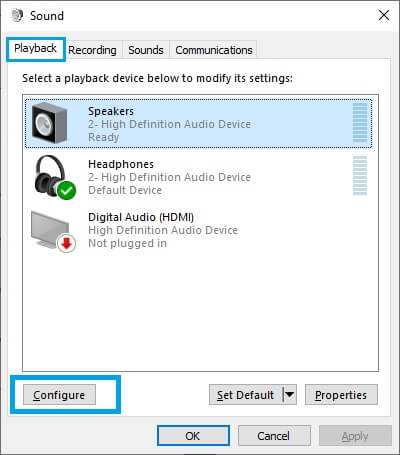The image size is (400, 455).
Task: Open the Communications tab
Action: click(214, 50)
